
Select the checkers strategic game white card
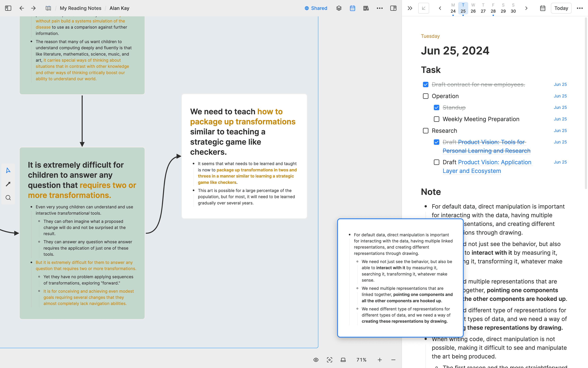click(x=244, y=156)
